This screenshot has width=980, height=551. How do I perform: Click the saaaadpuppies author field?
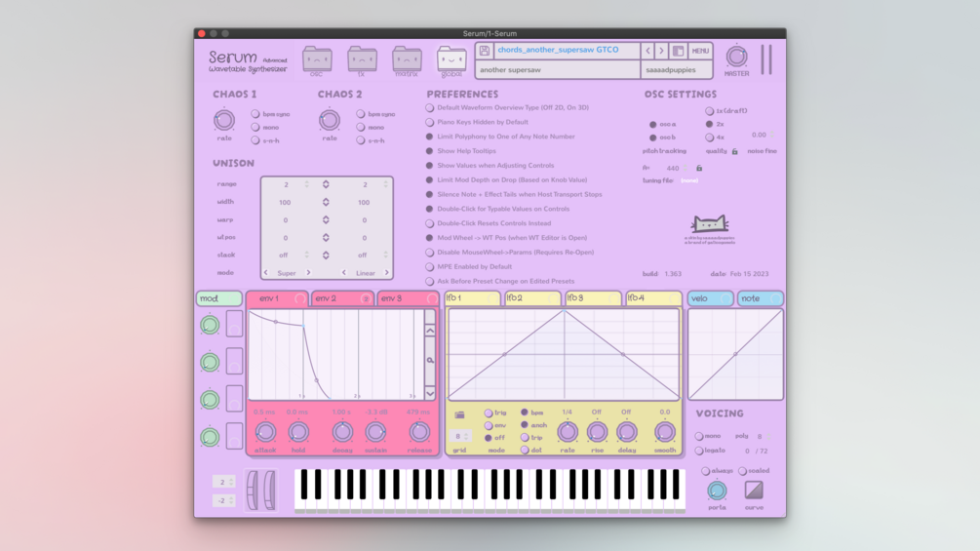click(x=677, y=70)
